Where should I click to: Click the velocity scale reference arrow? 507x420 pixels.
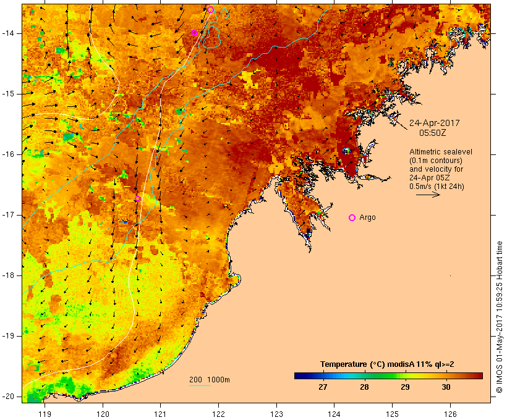click(x=428, y=195)
